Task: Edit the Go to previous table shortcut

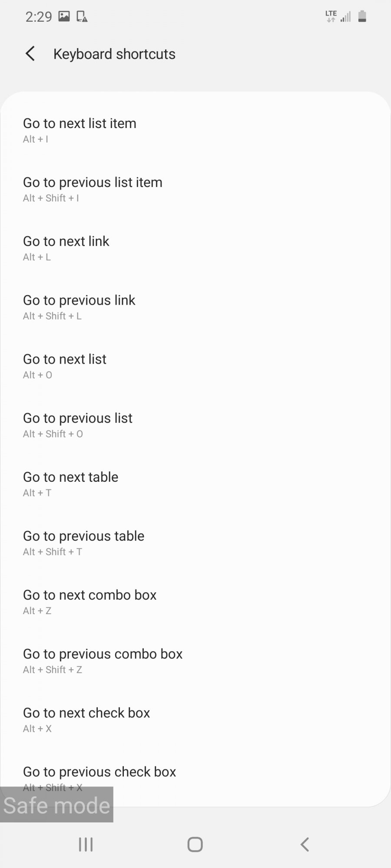Action: point(195,543)
